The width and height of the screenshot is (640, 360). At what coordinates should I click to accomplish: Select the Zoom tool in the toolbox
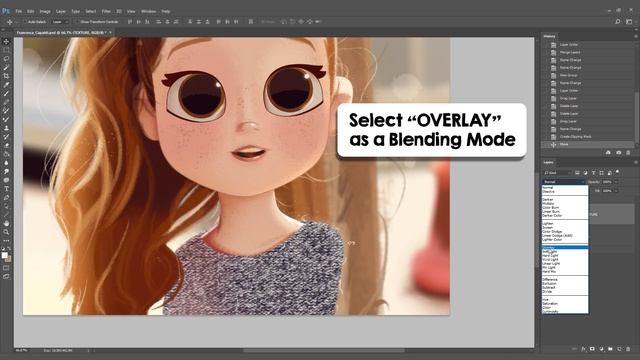point(6,232)
